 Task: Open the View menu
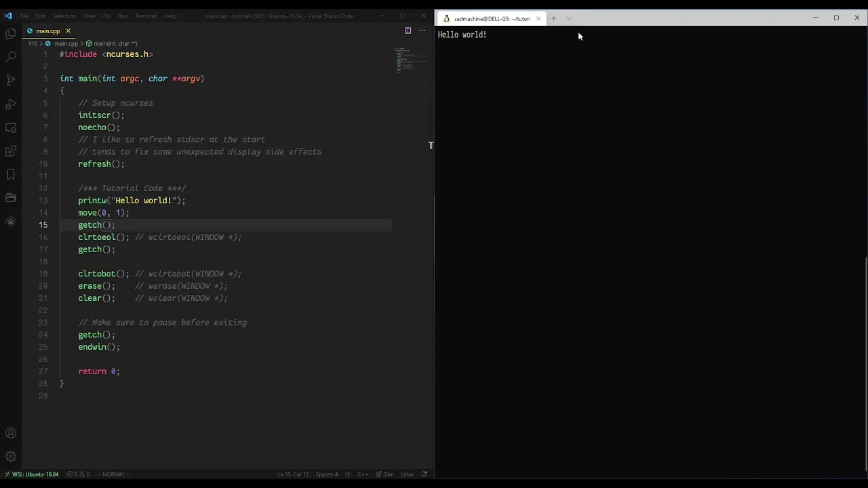pos(89,16)
